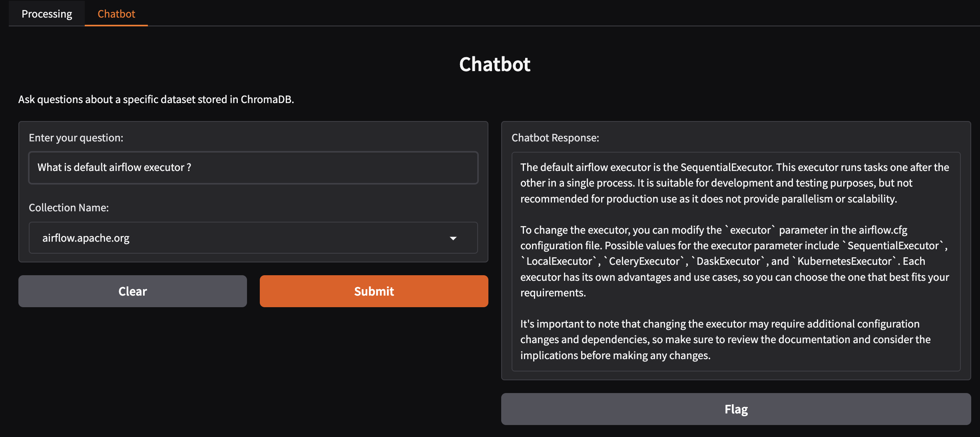Click the 'Enter your question:' label
This screenshot has height=437, width=980.
[76, 138]
